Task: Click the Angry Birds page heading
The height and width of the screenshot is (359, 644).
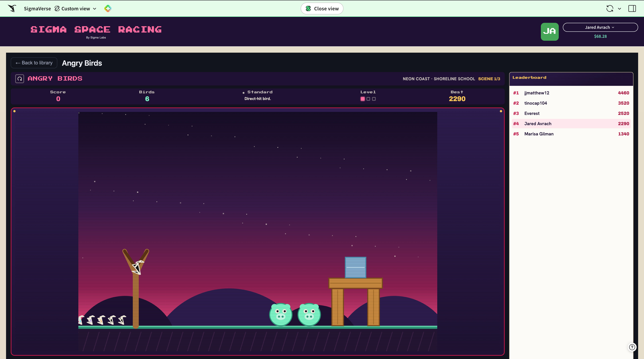Action: point(82,63)
